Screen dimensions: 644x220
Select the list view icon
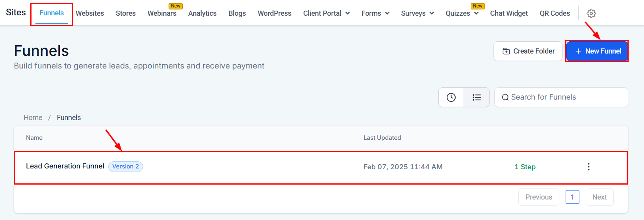pos(477,97)
